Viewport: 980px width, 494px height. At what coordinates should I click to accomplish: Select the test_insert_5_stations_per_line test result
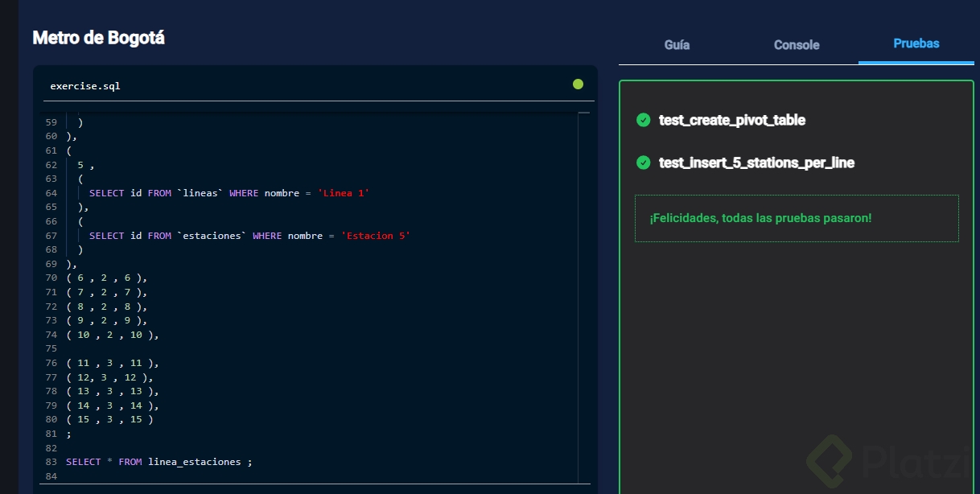(756, 163)
